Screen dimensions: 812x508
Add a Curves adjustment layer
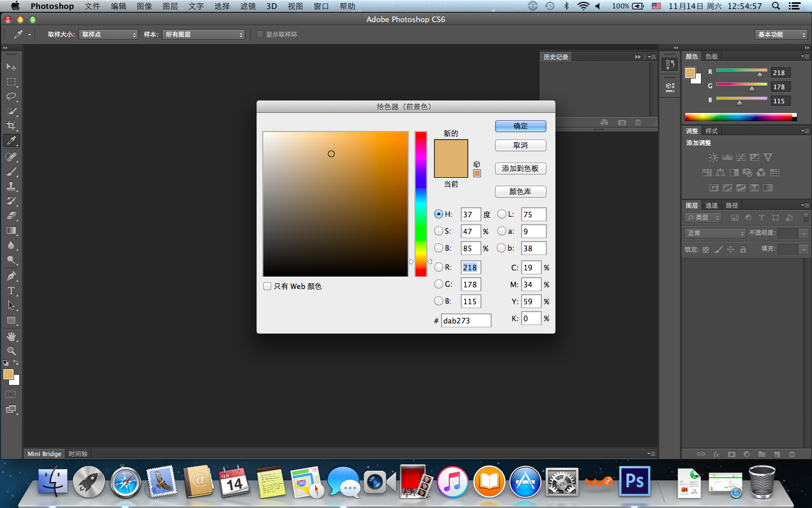[x=741, y=157]
